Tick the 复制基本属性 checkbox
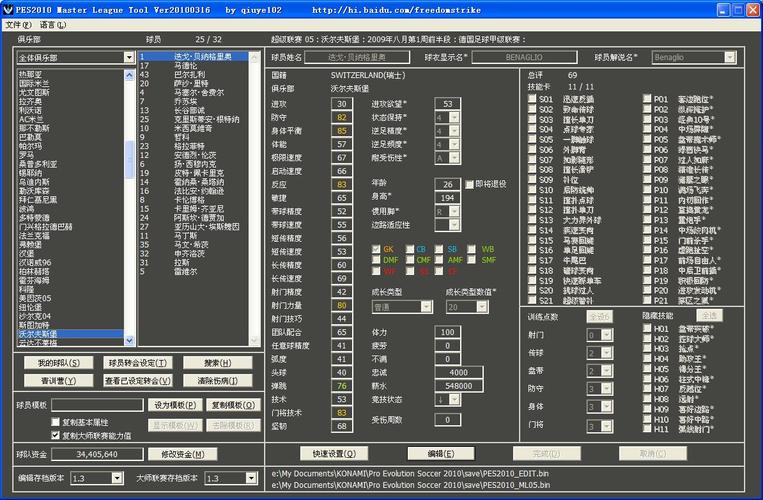The height and width of the screenshot is (500, 763). point(55,422)
